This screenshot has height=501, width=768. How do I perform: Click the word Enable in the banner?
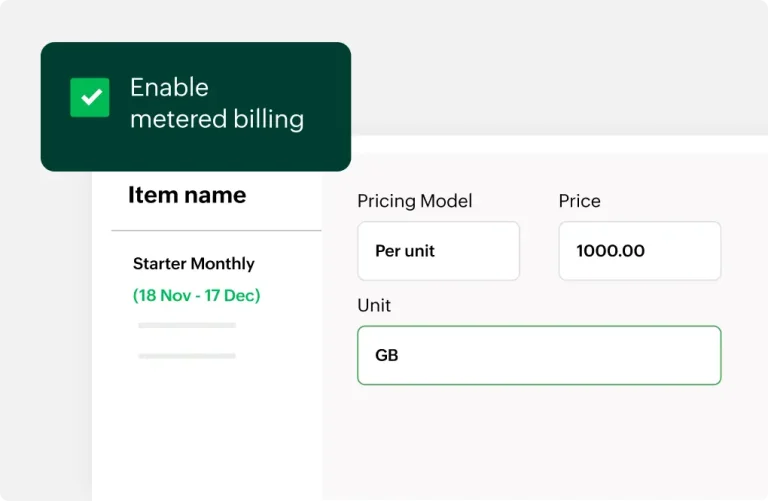[x=169, y=87]
